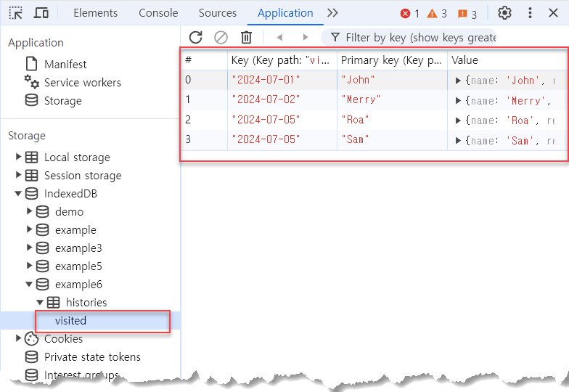The width and height of the screenshot is (569, 392).
Task: Click the warnings count badge
Action: (x=437, y=14)
